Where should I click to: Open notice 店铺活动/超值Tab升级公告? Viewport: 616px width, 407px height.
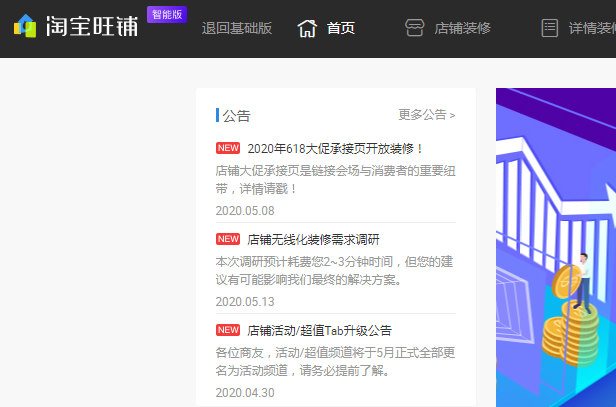(319, 330)
